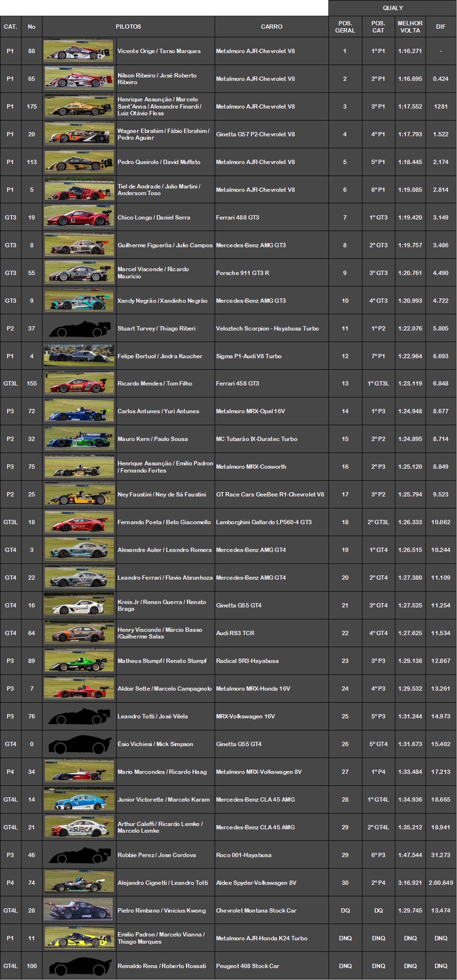This screenshot has height=980, width=457.
Task: Click the yellow Metalmoro car 11 thumbnail
Action: [x=79, y=938]
